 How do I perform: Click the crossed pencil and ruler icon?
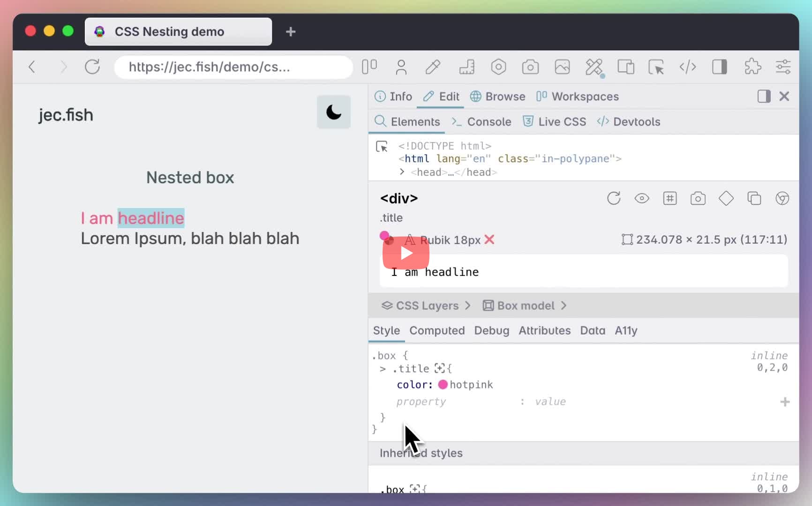point(594,67)
